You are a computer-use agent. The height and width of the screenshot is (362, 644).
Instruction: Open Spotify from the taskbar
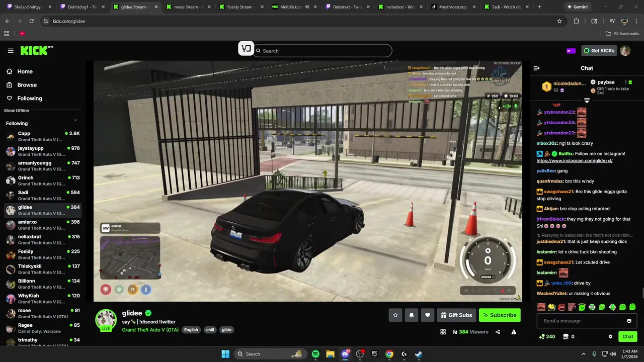pos(315,354)
